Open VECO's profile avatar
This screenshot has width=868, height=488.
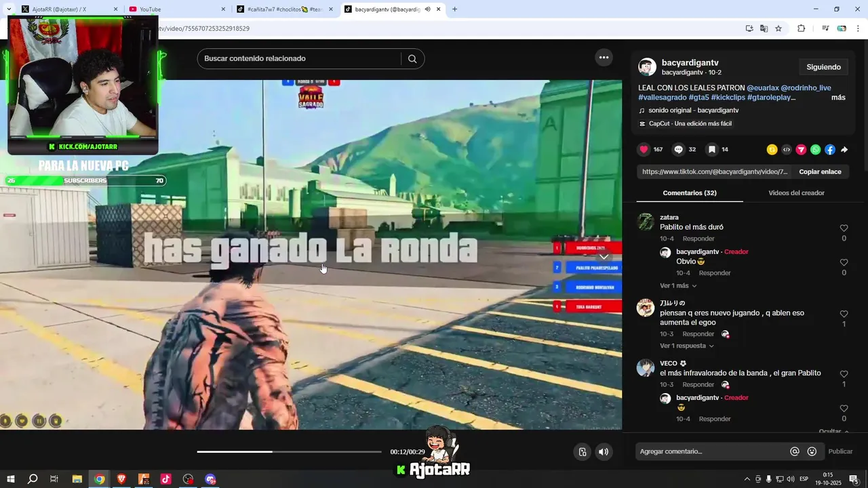coord(646,367)
